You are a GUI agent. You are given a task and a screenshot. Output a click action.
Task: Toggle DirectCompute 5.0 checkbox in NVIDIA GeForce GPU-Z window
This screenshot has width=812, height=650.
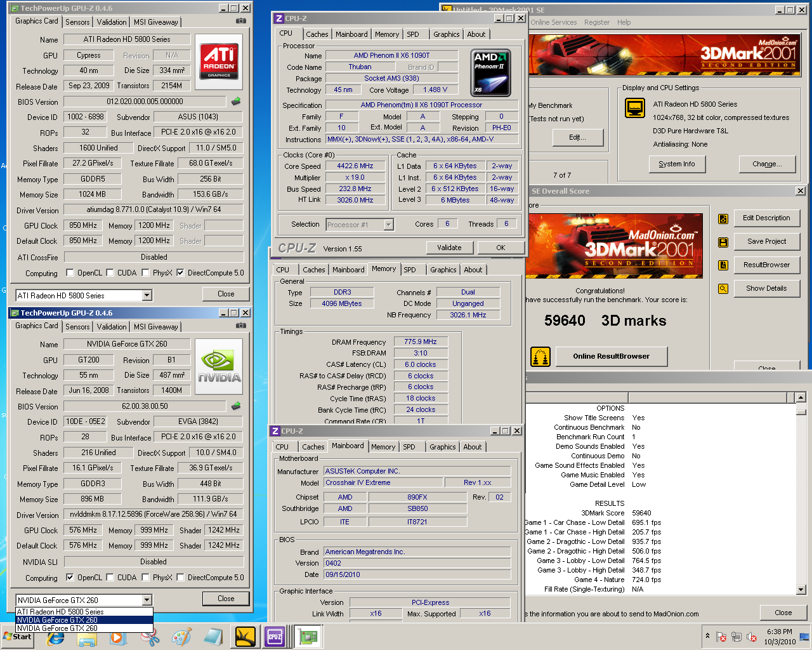pos(180,578)
